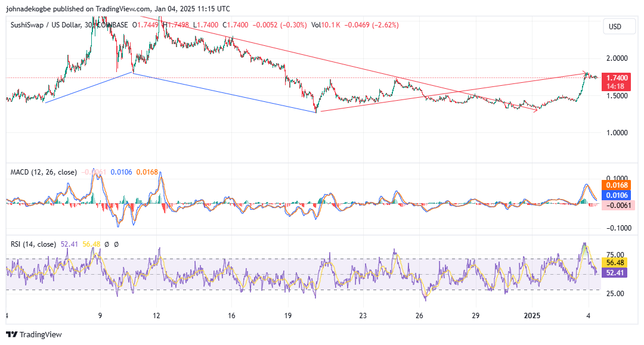Viewport: 644px width, 345px height.
Task: Click the RSI moving average value 56.48 in legend
Action: coord(91,244)
